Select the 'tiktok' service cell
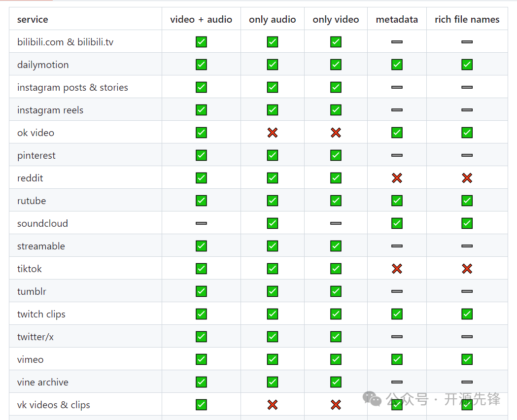This screenshot has height=420, width=517. pos(85,268)
